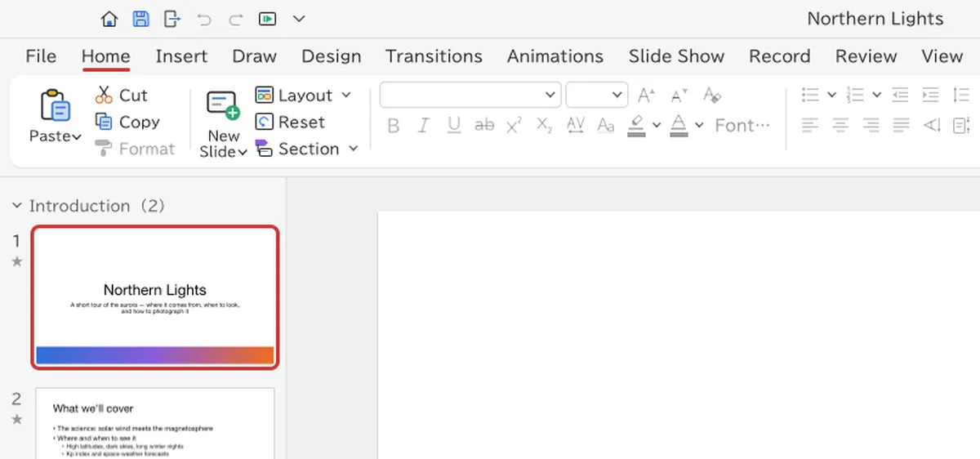Apply the text highlight color

(636, 126)
